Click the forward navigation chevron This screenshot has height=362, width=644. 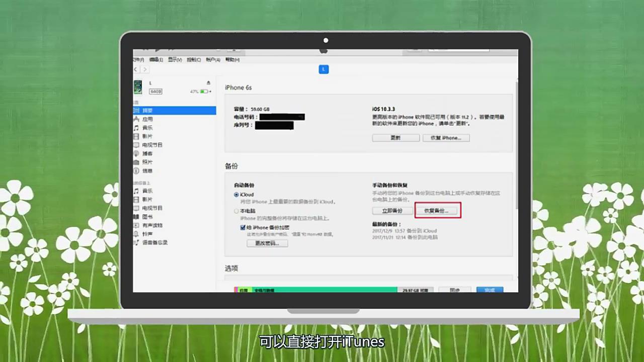click(145, 69)
